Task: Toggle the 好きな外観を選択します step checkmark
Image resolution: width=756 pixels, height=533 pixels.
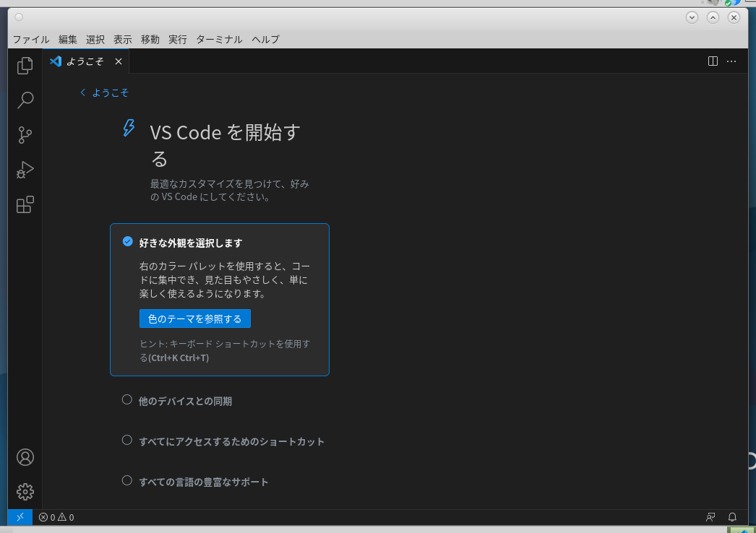Action: [x=128, y=241]
